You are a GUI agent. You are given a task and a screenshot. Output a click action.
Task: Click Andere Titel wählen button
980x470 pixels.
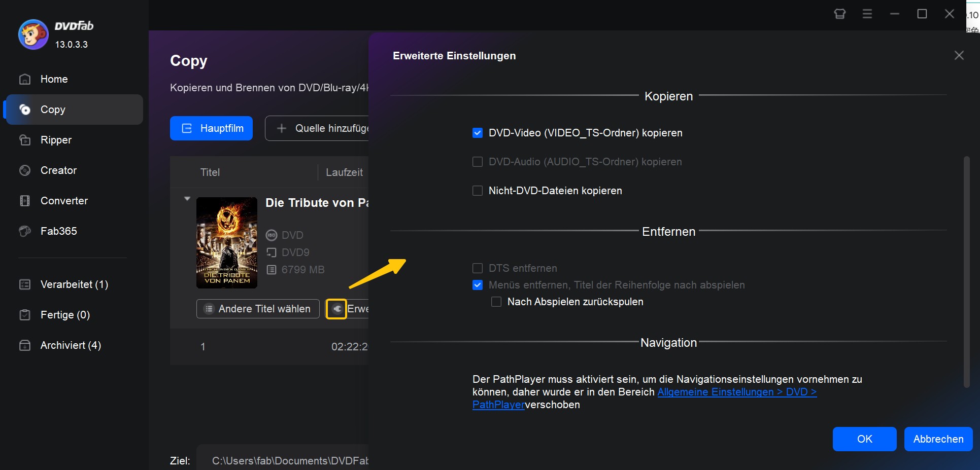tap(258, 309)
